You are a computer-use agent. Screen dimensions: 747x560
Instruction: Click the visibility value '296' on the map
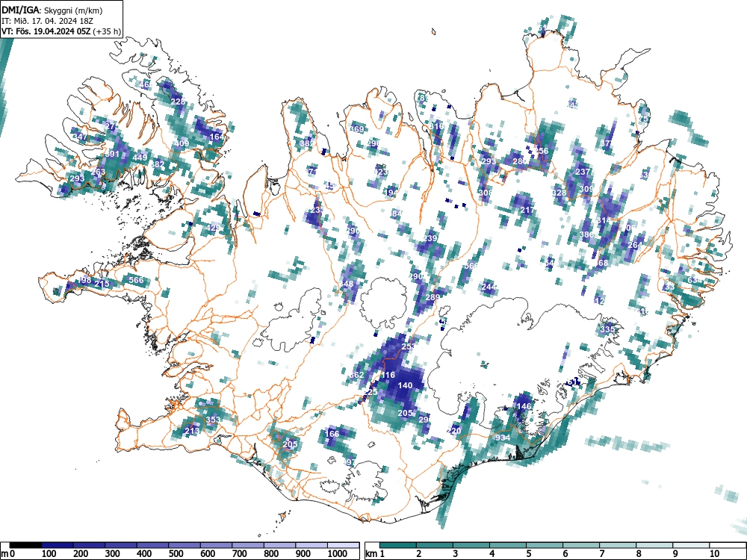[x=373, y=143]
